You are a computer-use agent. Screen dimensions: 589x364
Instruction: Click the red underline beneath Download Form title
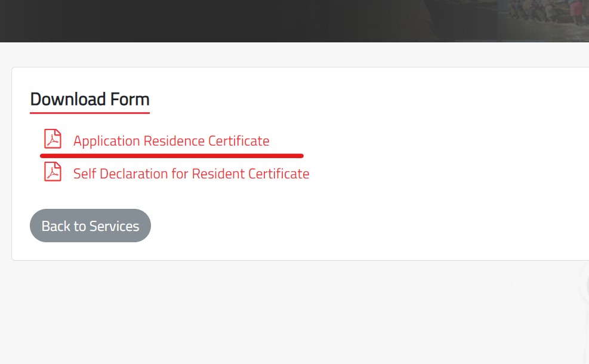(x=90, y=111)
